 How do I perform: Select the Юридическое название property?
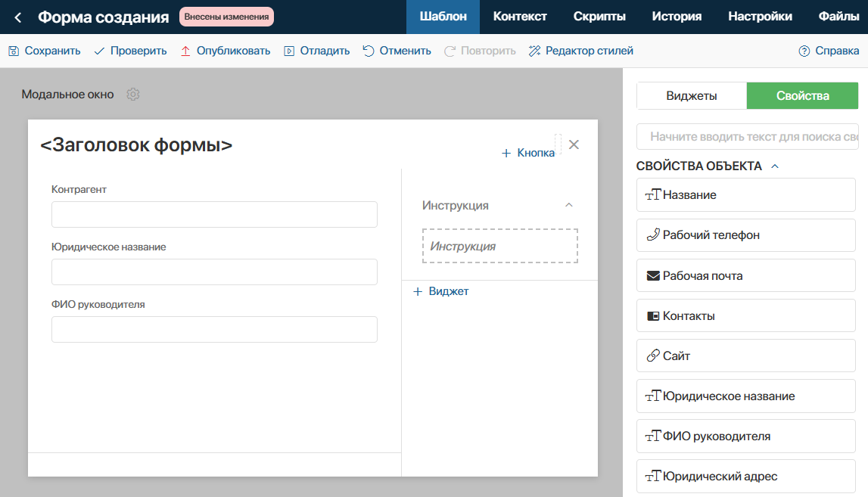click(x=745, y=396)
